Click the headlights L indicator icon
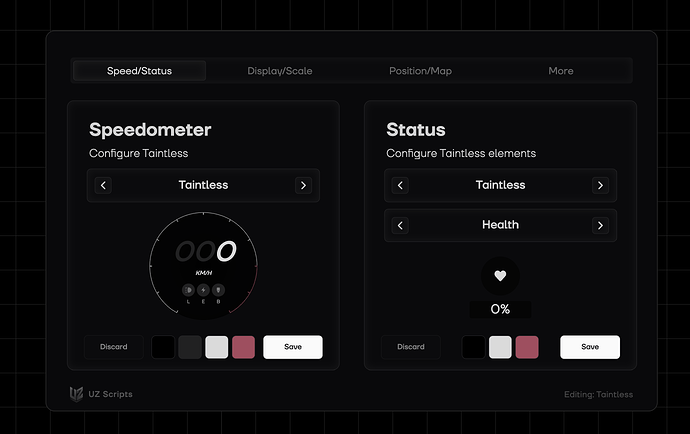This screenshot has width=690, height=434. (x=188, y=290)
